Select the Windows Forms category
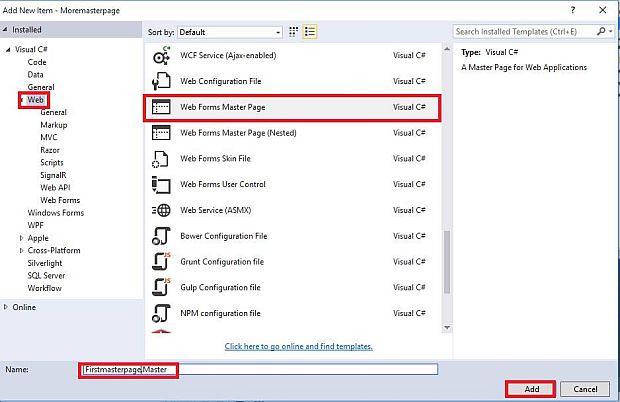 pos(56,213)
